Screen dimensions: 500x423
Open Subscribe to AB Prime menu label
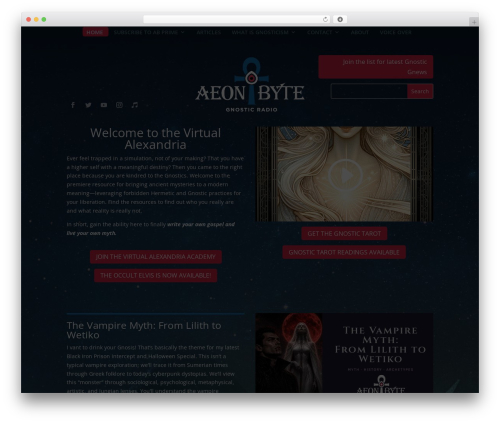146,32
